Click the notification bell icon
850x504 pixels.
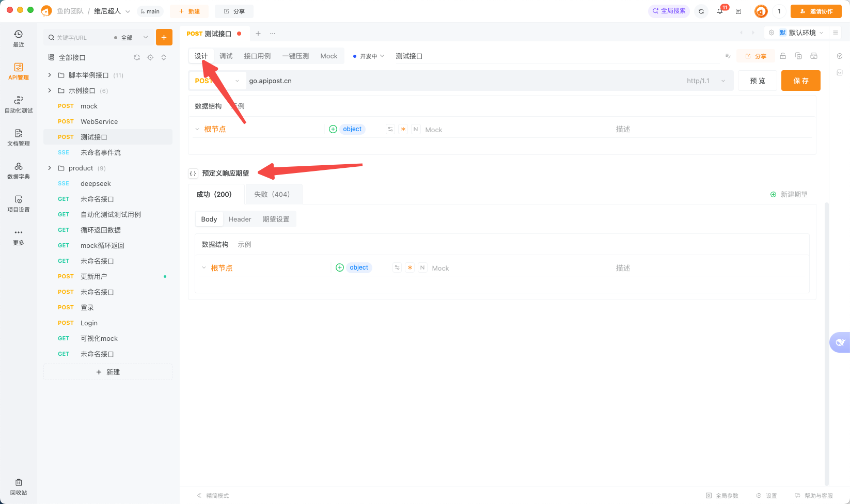(720, 11)
